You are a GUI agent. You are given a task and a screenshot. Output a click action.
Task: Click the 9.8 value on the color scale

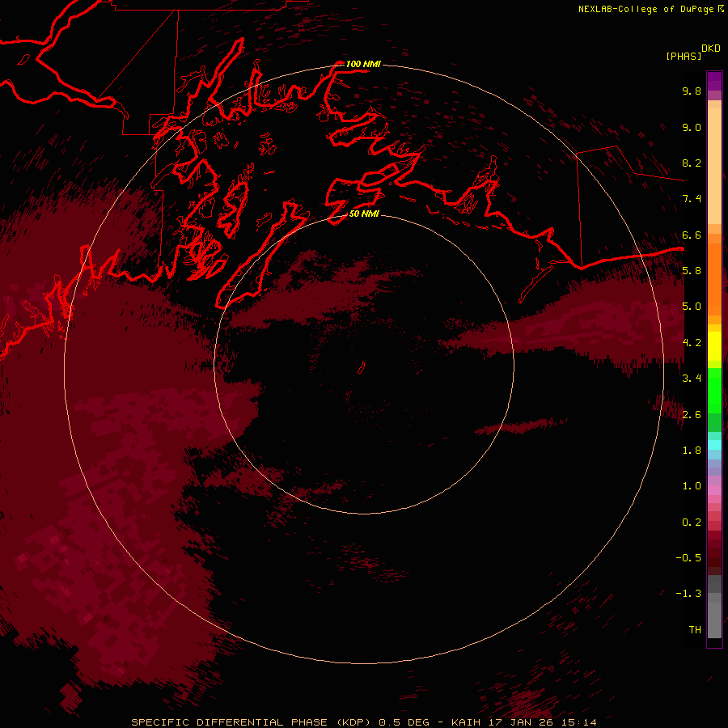pos(692,91)
